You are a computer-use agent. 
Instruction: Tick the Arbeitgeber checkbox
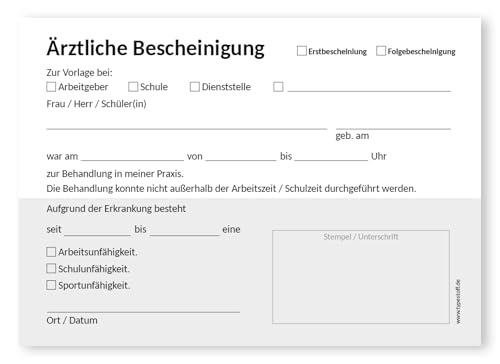click(x=51, y=87)
